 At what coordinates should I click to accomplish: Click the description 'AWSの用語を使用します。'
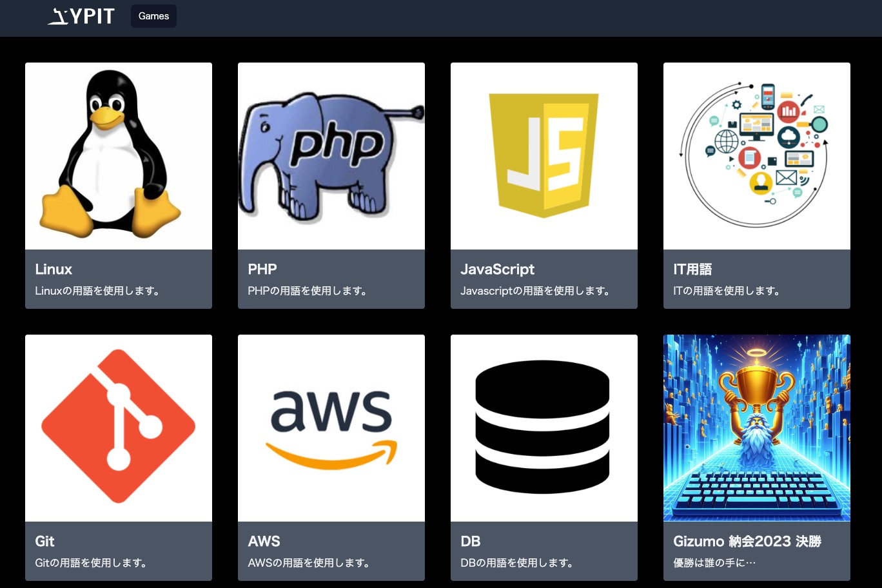309,563
